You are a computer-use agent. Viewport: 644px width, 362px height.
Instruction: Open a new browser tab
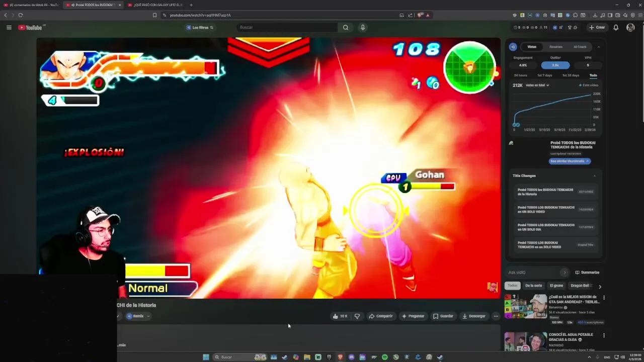191,5
